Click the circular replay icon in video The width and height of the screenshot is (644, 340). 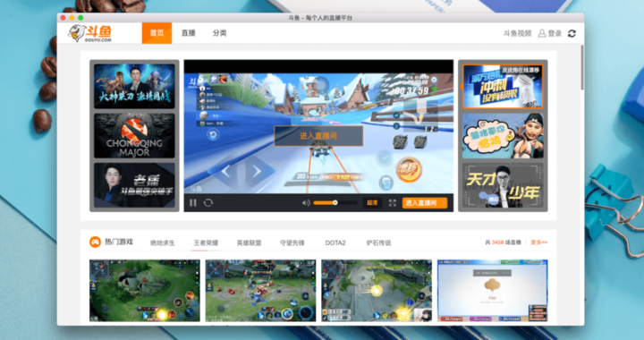(213, 135)
